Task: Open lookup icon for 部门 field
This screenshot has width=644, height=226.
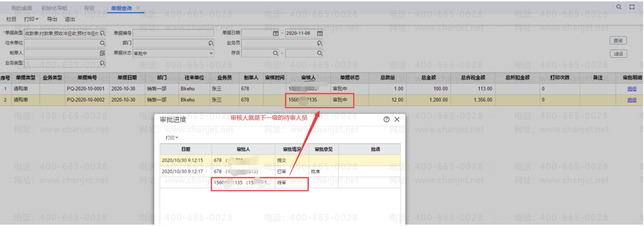Action: click(211, 43)
